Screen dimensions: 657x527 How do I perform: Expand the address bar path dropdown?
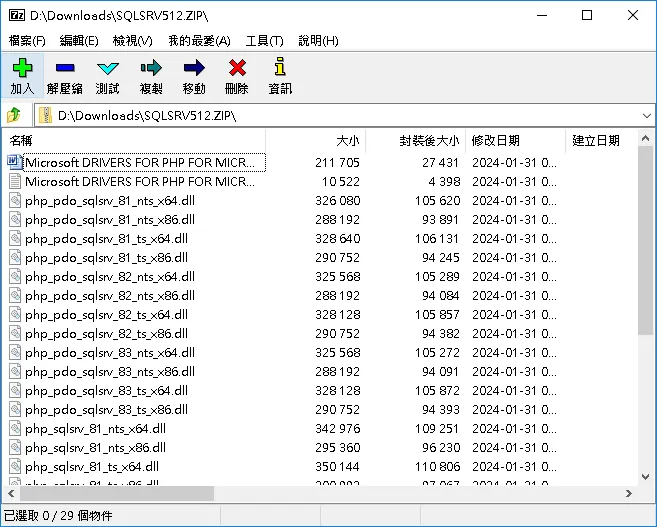tap(647, 116)
